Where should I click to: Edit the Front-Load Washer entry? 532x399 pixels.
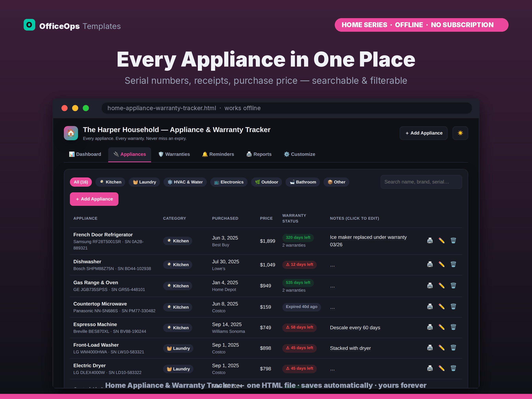point(442,348)
